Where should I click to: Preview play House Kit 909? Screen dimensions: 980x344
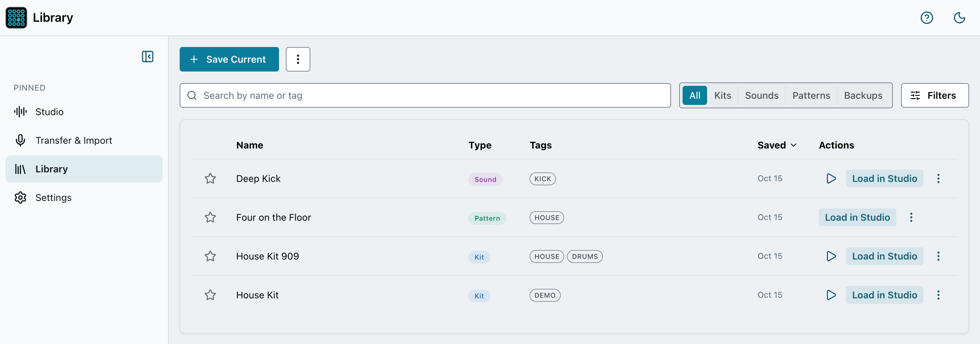click(831, 256)
